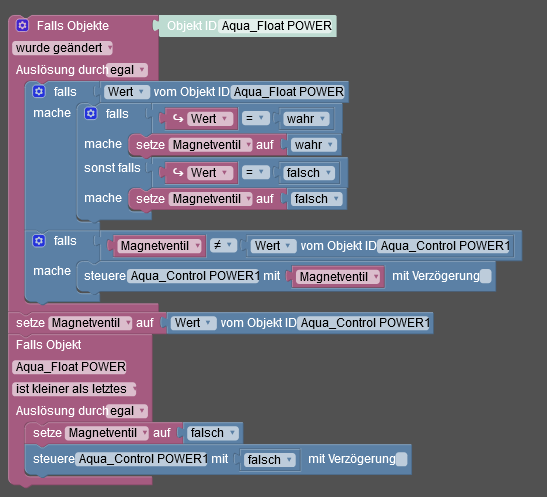Select the sonst falls label block
The height and width of the screenshot is (497, 547).
click(112, 168)
